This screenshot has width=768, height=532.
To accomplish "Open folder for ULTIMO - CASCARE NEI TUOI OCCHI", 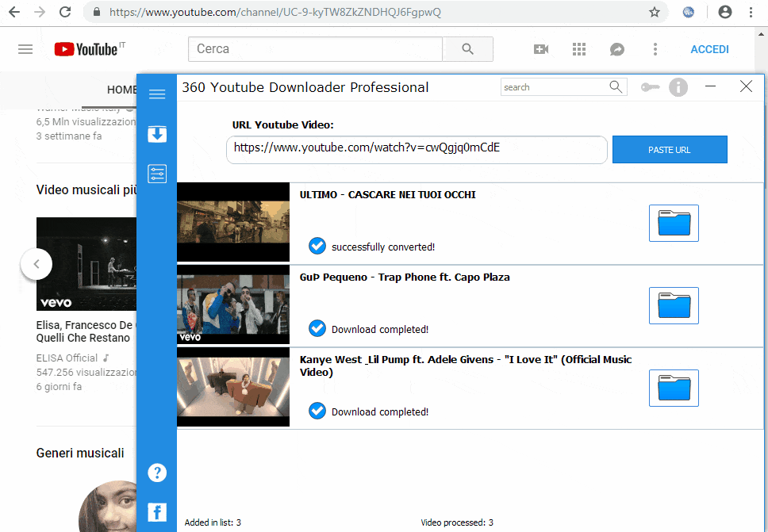I will (674, 223).
